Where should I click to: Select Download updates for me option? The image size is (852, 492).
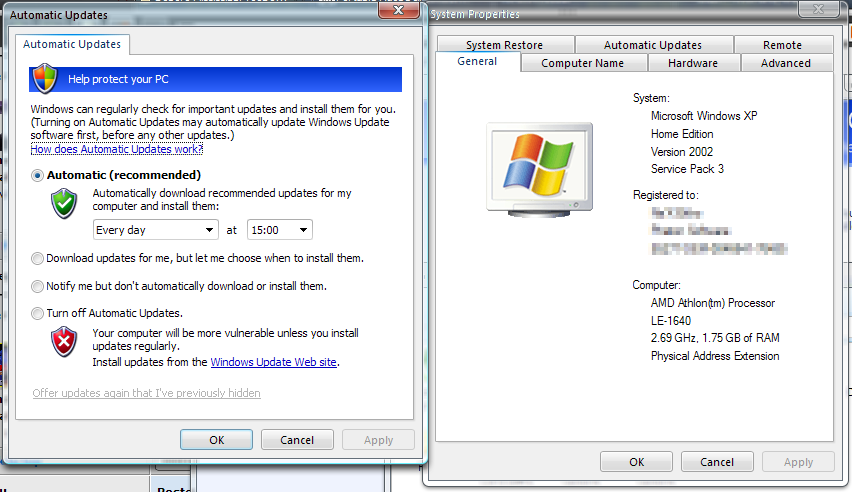(x=37, y=258)
